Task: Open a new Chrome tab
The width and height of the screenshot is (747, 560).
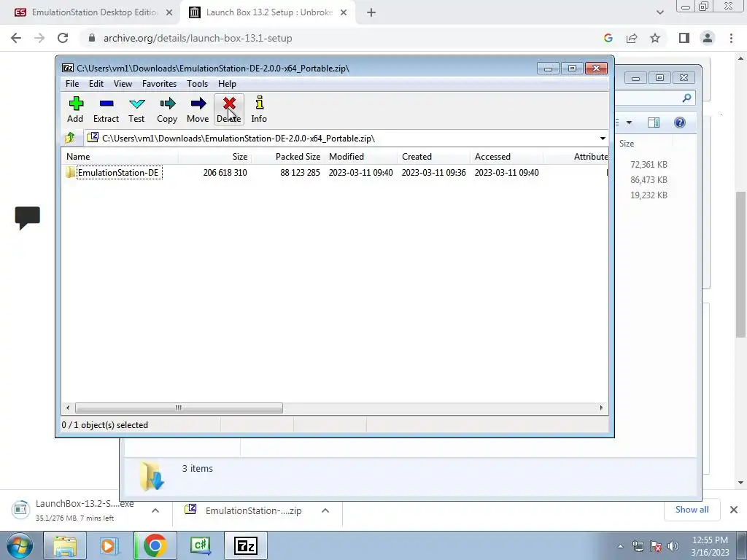Action: coord(371,13)
